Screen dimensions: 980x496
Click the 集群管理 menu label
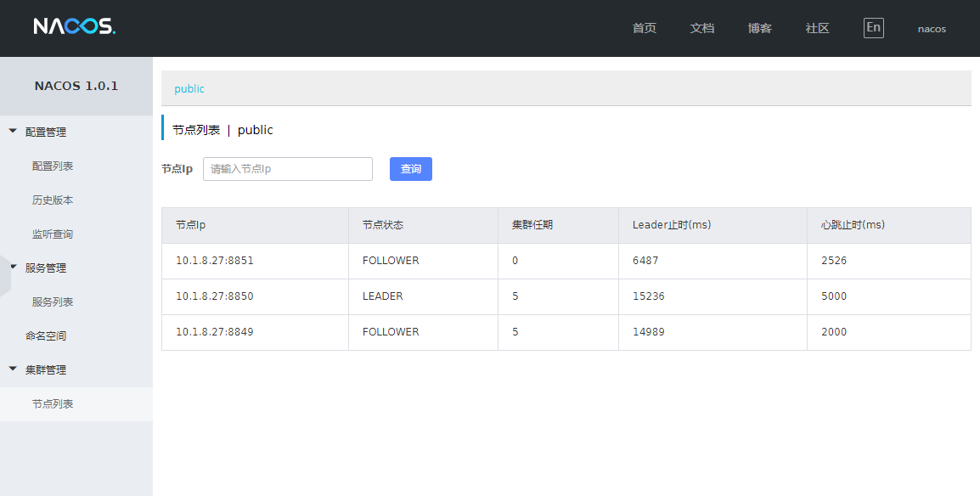[x=46, y=369]
